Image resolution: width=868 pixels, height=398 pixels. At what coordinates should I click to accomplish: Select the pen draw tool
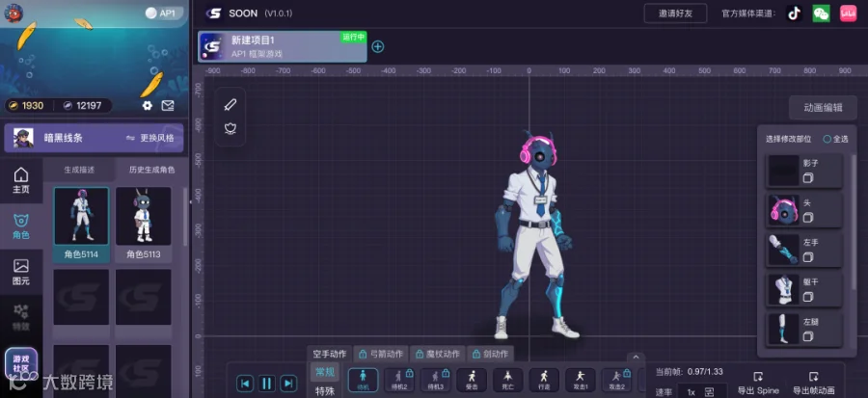click(231, 104)
